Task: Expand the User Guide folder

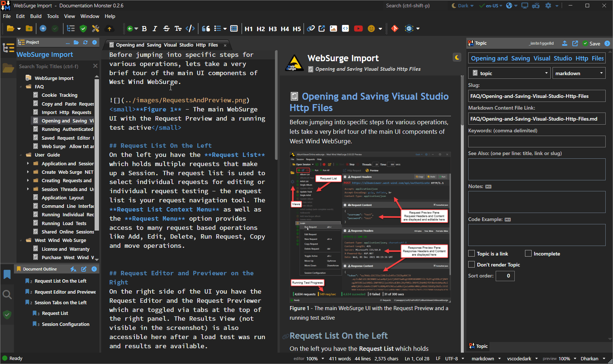Action: coord(21,155)
